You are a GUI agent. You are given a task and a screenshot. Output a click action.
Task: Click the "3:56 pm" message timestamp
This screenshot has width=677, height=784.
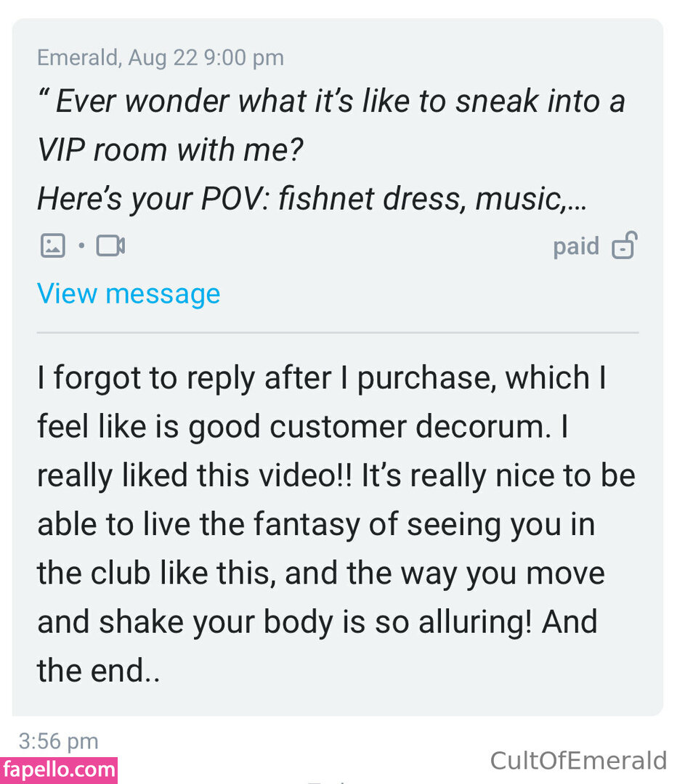[58, 740]
